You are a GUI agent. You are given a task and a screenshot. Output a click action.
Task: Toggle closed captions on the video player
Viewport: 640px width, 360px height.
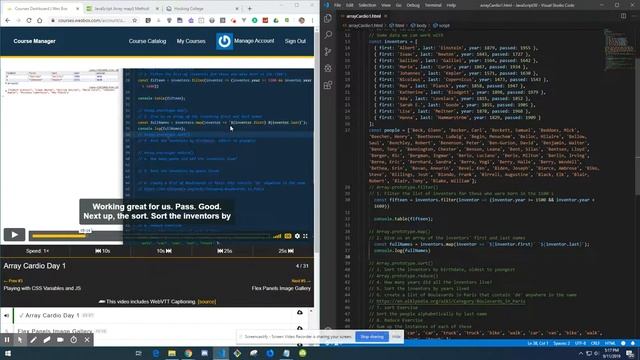click(288, 236)
